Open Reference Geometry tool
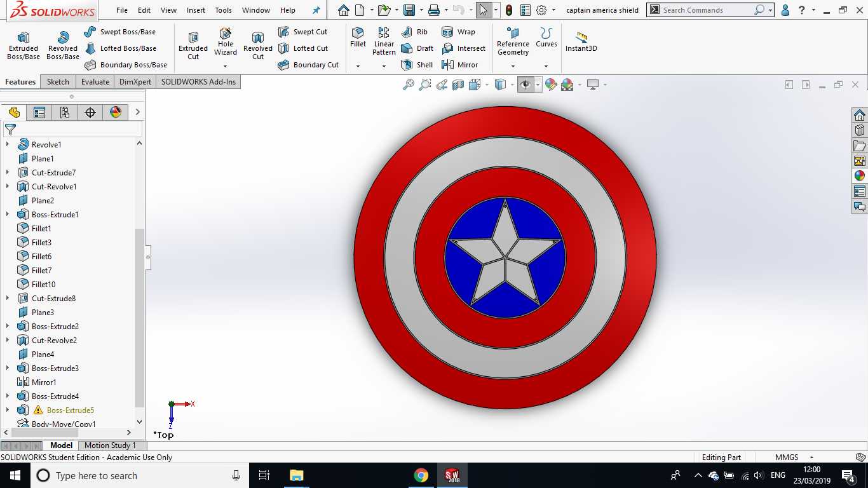868x488 pixels. 513,41
